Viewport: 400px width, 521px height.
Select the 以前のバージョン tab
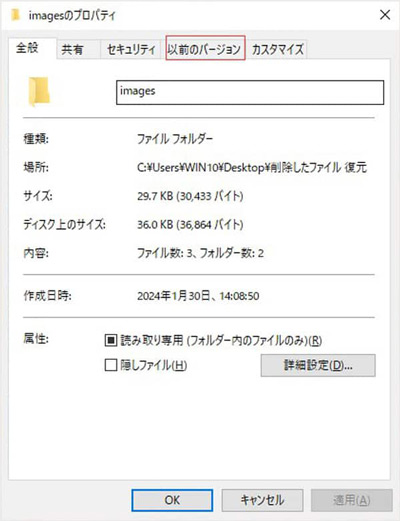click(x=205, y=49)
